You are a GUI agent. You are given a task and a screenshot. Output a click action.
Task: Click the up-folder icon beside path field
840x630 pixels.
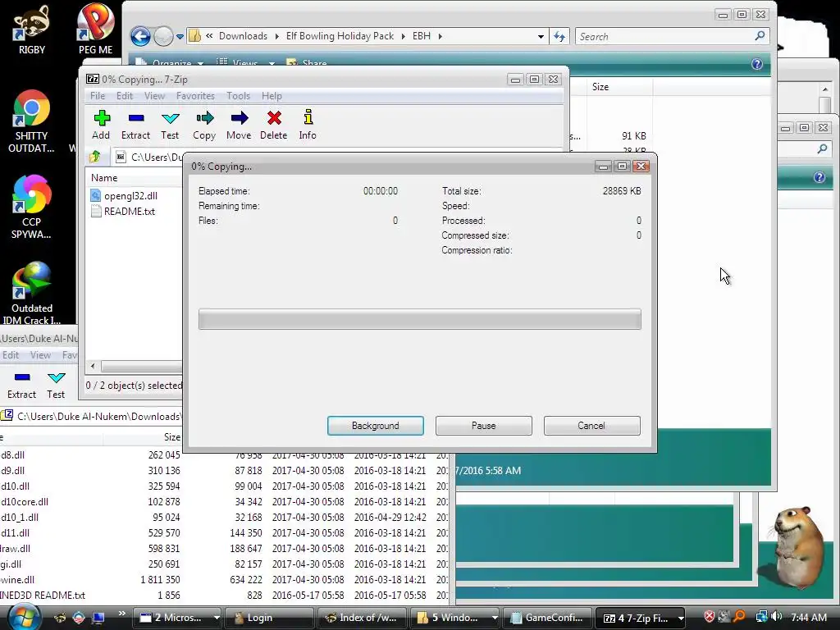pos(95,157)
